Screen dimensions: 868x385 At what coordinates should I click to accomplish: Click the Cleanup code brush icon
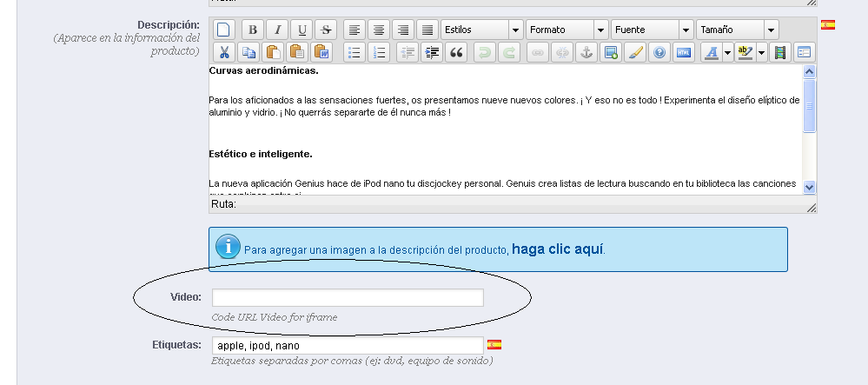click(x=635, y=53)
